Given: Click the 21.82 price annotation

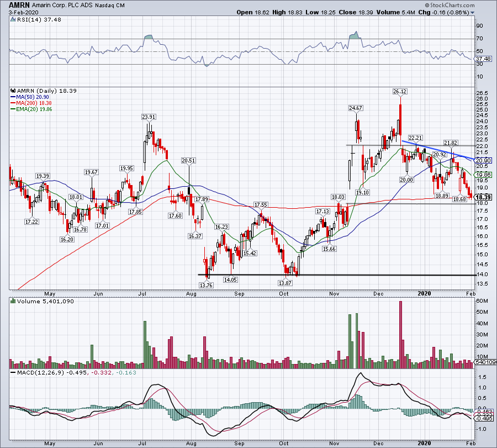Looking at the screenshot, I should [451, 143].
